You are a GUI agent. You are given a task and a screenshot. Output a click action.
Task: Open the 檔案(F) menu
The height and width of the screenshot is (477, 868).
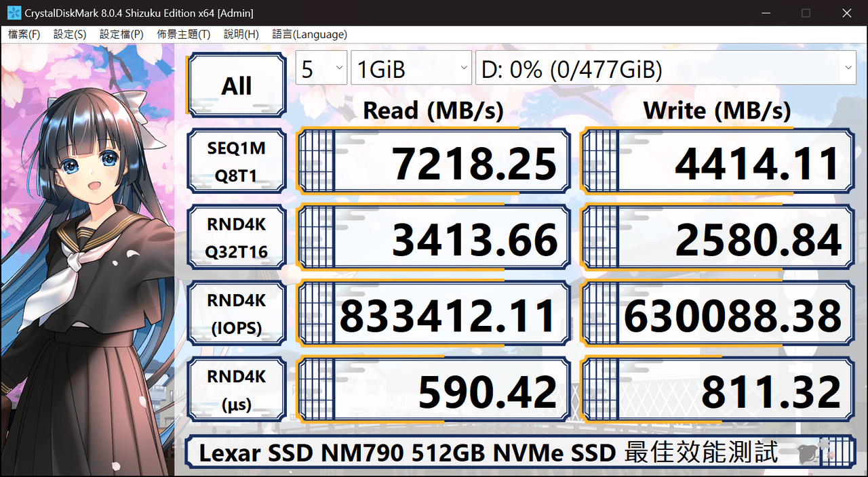(24, 35)
